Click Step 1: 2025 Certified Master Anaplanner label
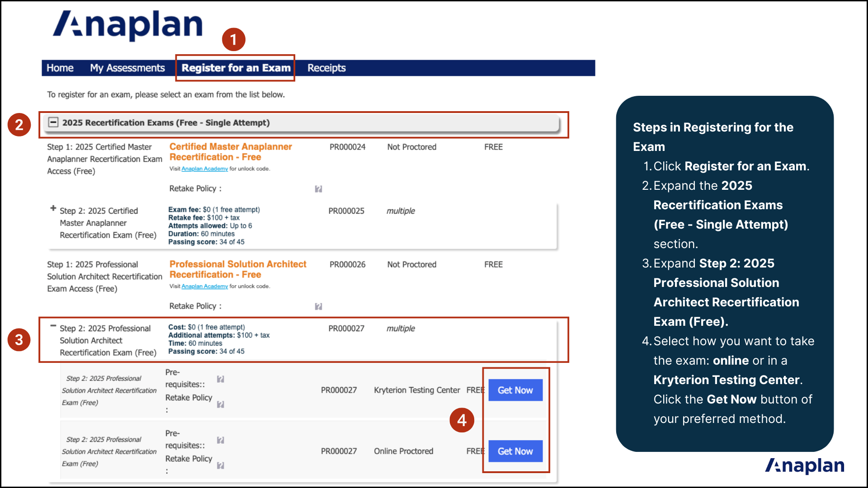 tap(104, 159)
